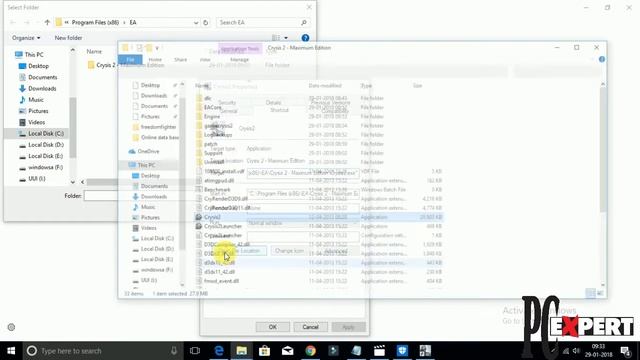Click OK in the Properties dialog
640x360 pixels.
273,327
